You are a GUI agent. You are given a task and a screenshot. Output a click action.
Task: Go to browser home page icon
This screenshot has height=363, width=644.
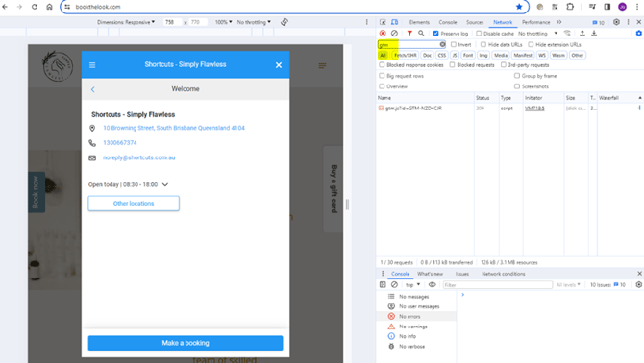coord(49,7)
